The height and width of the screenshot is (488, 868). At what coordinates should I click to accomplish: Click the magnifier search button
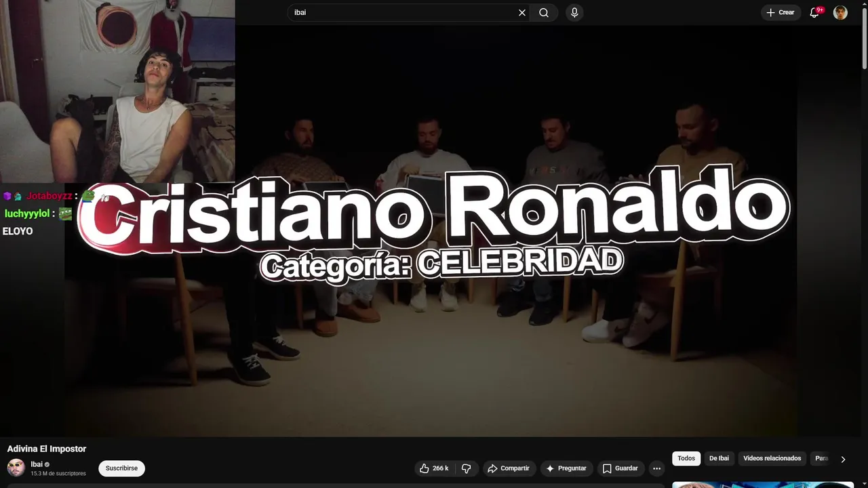(x=544, y=12)
